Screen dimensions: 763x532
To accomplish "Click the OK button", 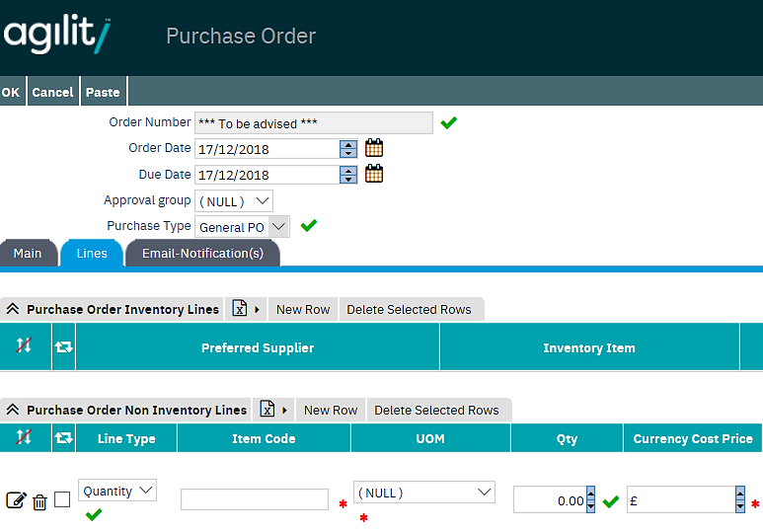I will 11,92.
